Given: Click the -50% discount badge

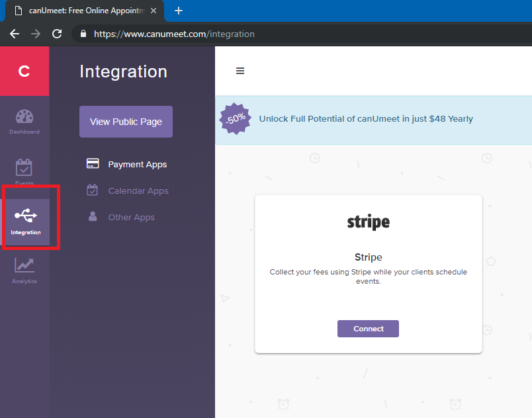Looking at the screenshot, I should point(235,119).
